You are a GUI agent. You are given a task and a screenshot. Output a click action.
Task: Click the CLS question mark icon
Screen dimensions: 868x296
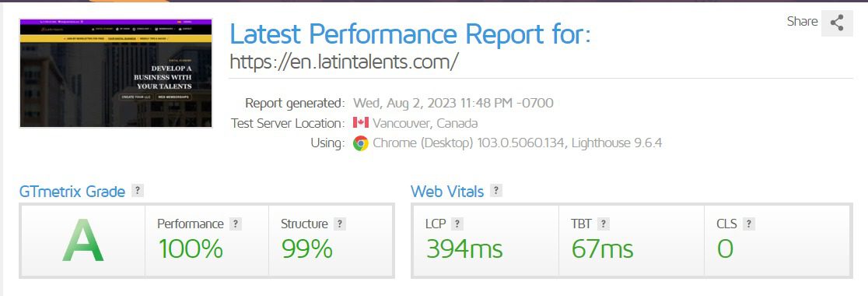point(748,224)
